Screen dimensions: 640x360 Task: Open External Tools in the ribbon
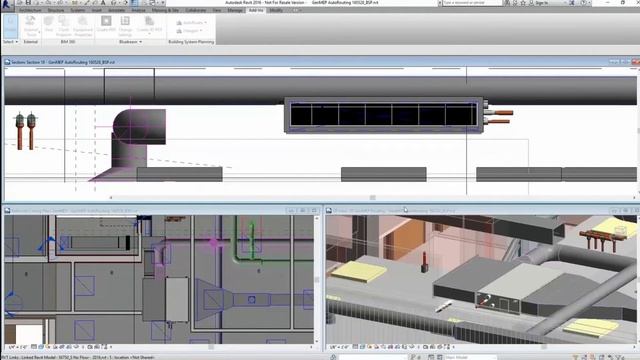[x=31, y=26]
